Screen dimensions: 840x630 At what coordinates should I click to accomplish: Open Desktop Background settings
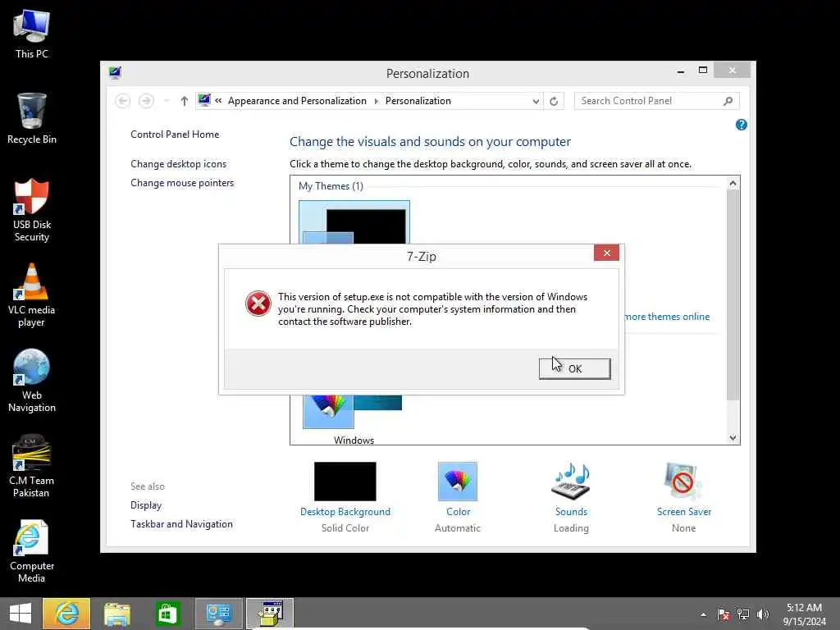click(x=345, y=482)
